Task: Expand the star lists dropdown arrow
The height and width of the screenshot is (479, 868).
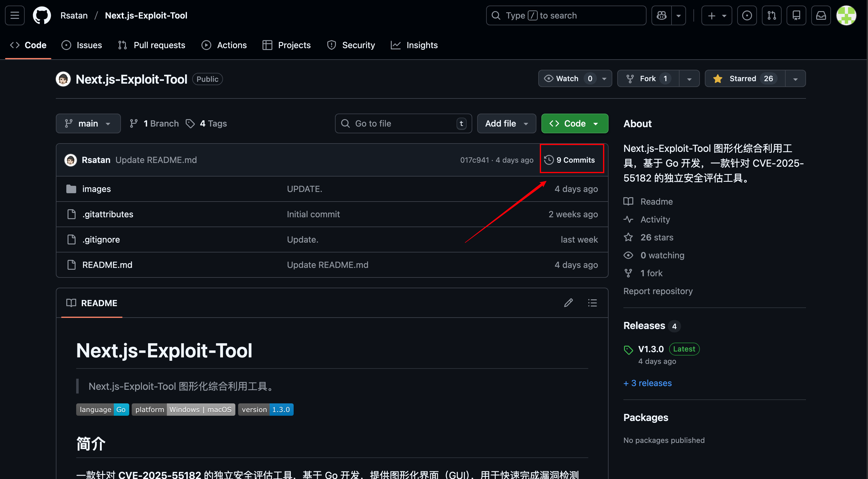Action: (x=796, y=78)
